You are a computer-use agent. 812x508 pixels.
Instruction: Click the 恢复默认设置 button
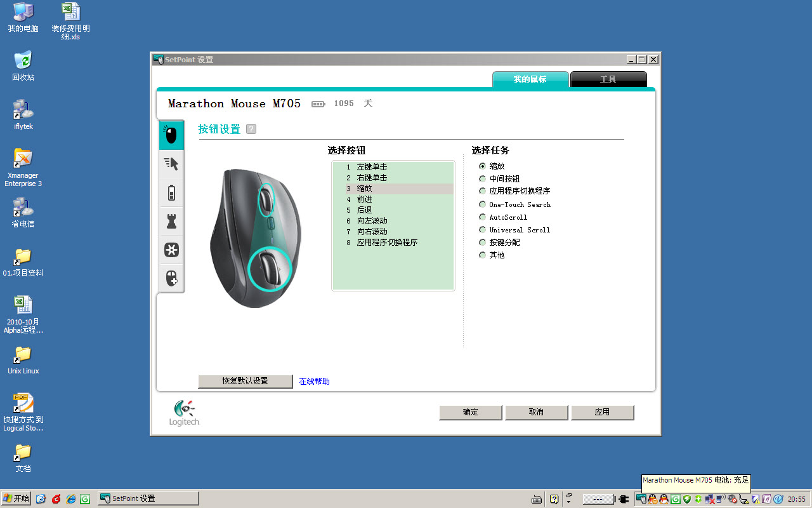point(246,381)
